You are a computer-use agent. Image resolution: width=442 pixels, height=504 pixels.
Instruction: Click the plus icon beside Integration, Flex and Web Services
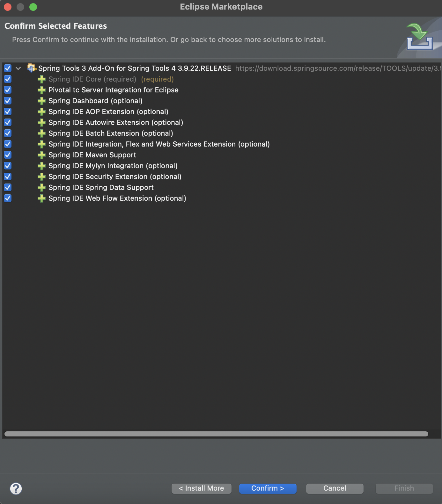(x=41, y=144)
